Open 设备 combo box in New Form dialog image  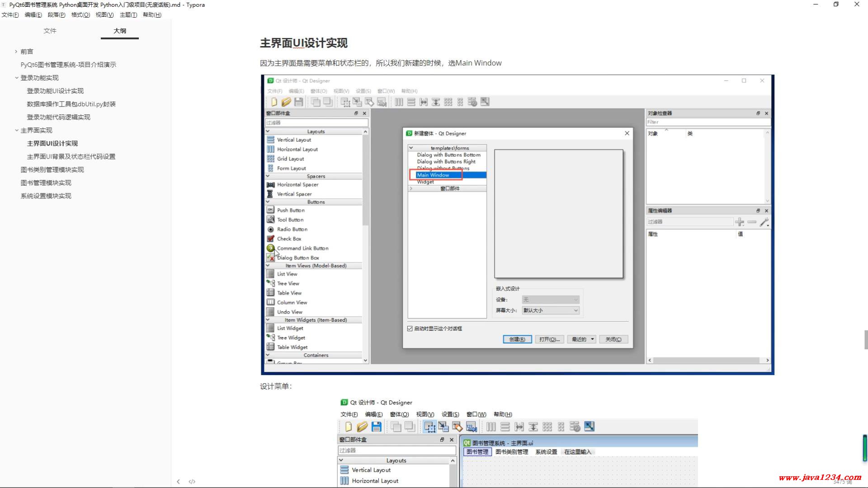[x=550, y=300]
